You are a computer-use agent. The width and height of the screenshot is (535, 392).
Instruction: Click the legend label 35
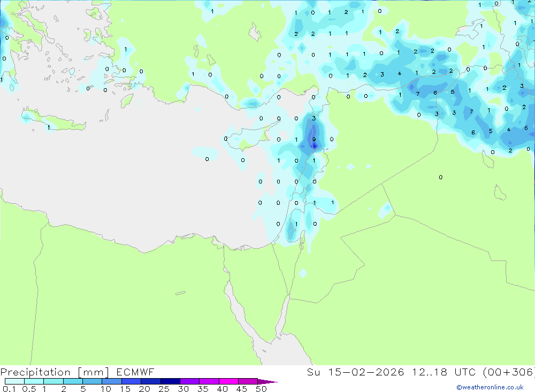point(203,389)
